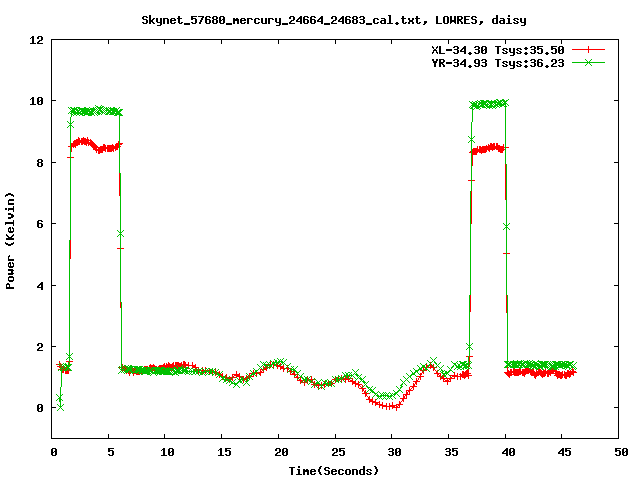The height and width of the screenshot is (480, 640).
Task: Click the x-axis tick label 45
Action: [565, 452]
